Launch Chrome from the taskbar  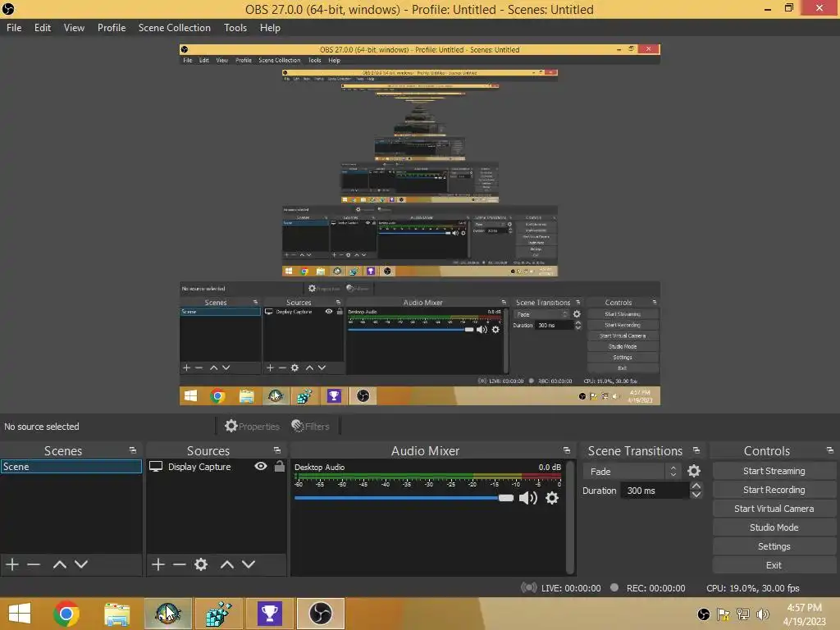coord(66,614)
